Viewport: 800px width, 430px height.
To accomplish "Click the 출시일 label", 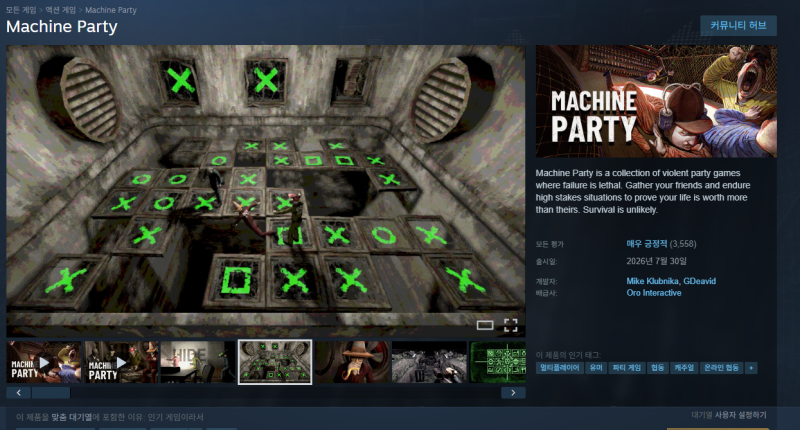I will pos(546,262).
